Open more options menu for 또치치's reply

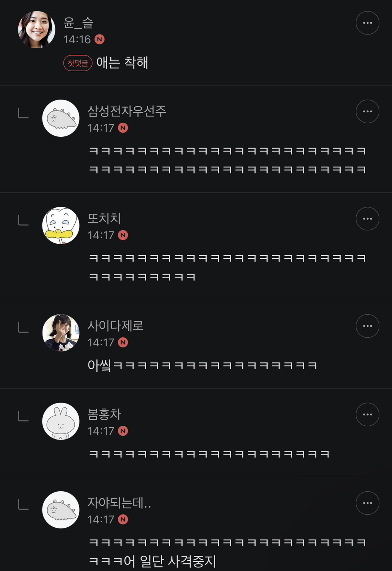point(367,219)
